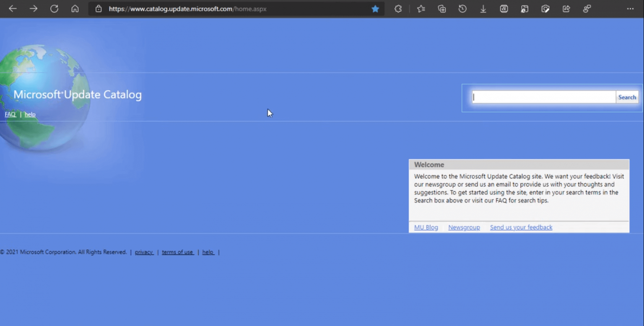
Task: Click the Newsgroup link
Action: click(464, 227)
